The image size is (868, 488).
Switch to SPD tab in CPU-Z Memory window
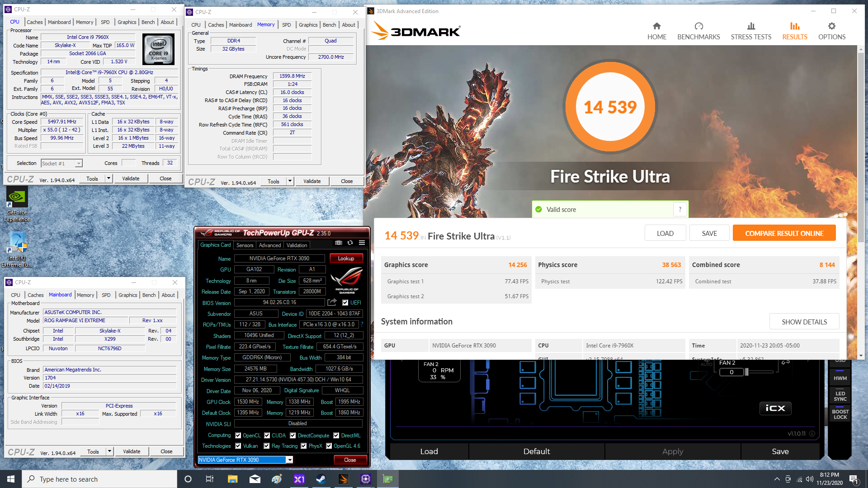[x=286, y=25]
